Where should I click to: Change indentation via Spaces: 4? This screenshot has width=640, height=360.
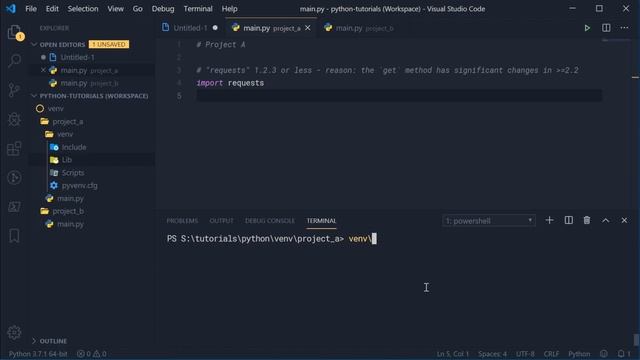[492, 354]
